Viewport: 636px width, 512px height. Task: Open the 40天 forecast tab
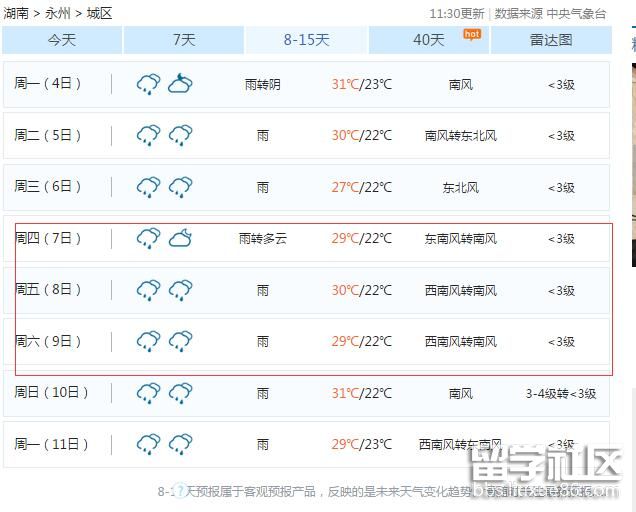429,40
